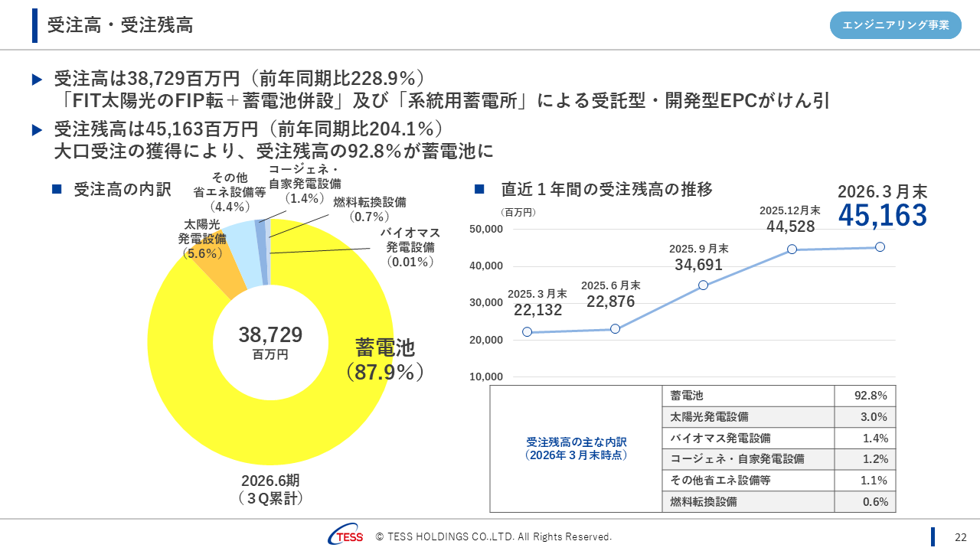This screenshot has width=980, height=551.
Task: Select the 44,528 value label
Action: [x=790, y=226]
